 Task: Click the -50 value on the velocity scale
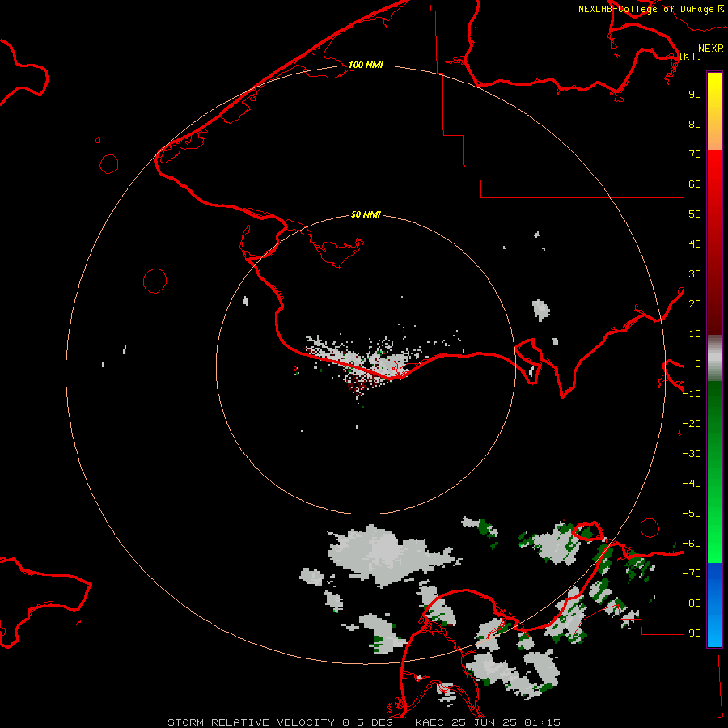[692, 514]
